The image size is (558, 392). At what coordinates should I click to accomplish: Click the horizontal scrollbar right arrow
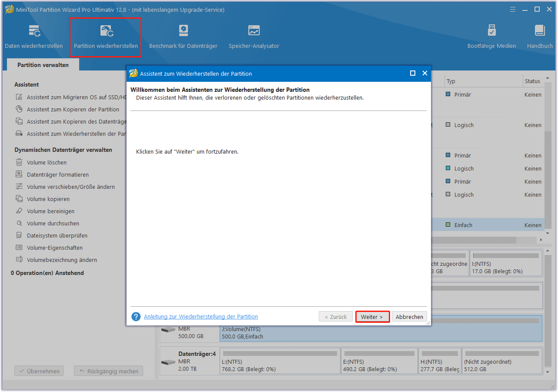(541, 240)
